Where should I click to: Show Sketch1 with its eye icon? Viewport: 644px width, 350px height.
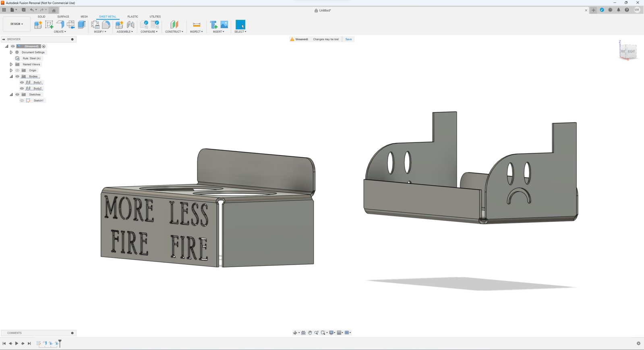22,101
